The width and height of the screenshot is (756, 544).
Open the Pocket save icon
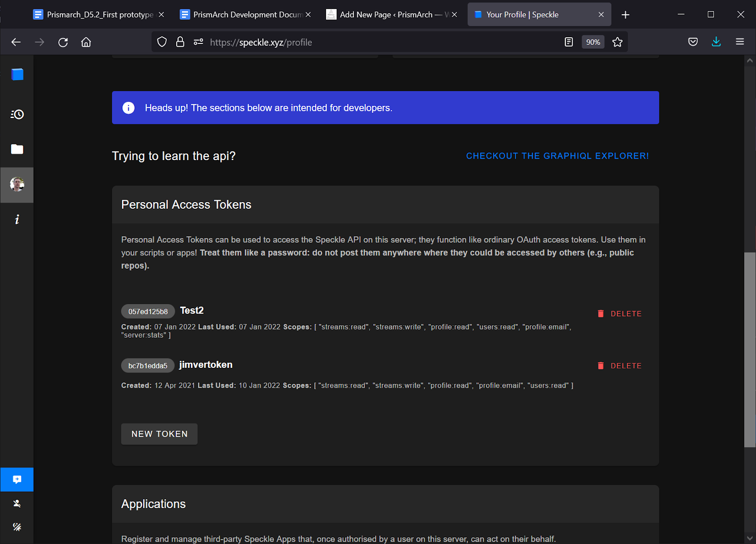(693, 42)
